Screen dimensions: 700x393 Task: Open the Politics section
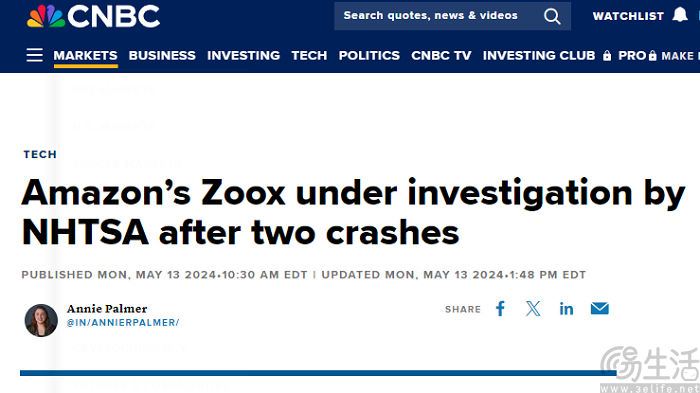[x=369, y=55]
